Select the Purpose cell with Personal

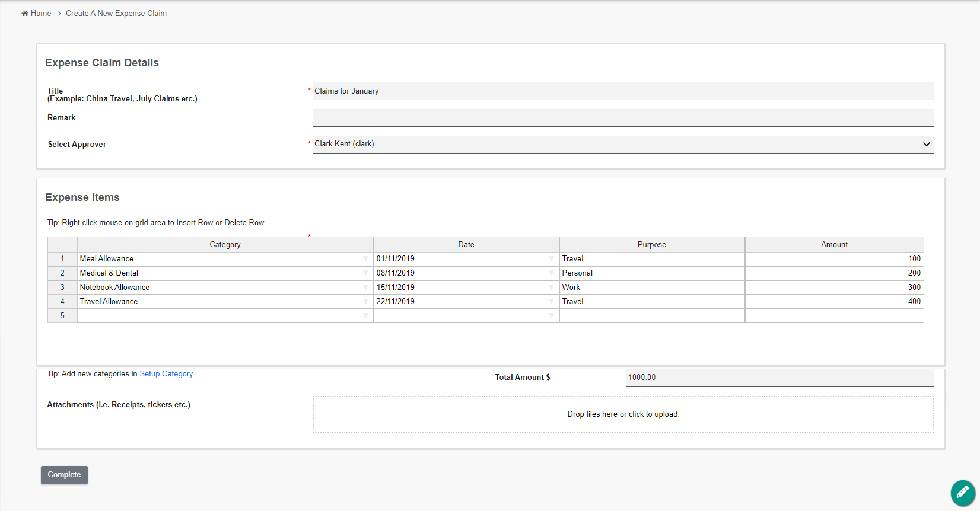click(651, 273)
